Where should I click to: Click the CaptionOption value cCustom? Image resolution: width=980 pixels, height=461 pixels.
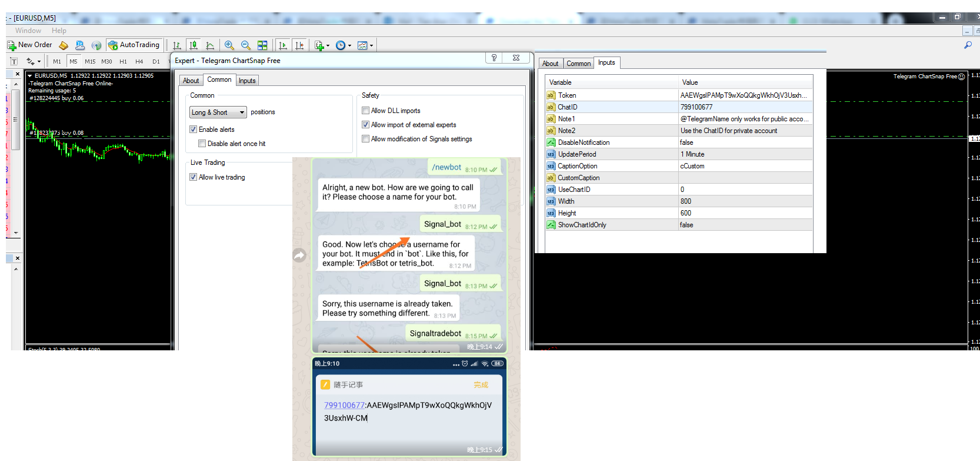(745, 166)
